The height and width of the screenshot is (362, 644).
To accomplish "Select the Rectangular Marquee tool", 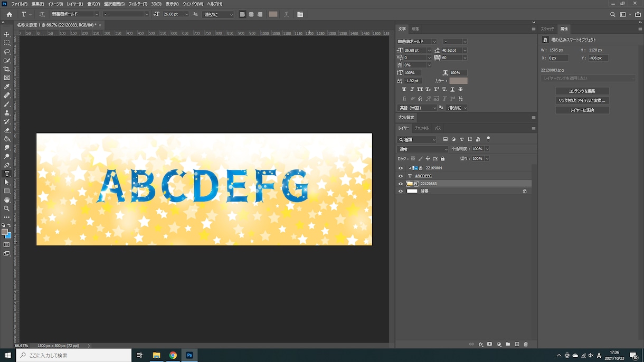I will [7, 43].
